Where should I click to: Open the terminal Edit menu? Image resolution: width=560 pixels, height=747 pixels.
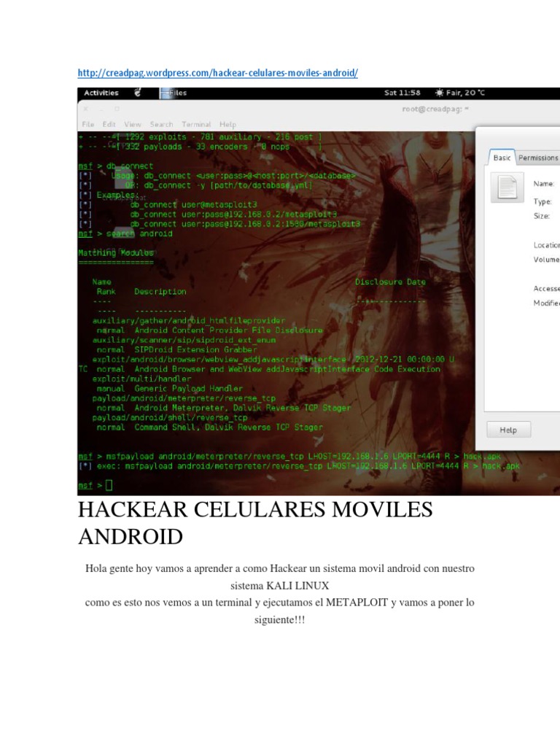click(109, 124)
